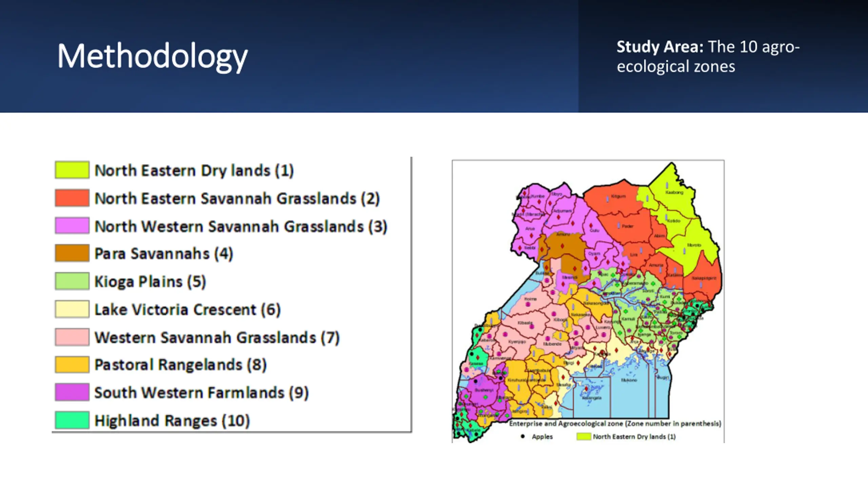Click the South Western Farmlands purple swatch

(72, 392)
